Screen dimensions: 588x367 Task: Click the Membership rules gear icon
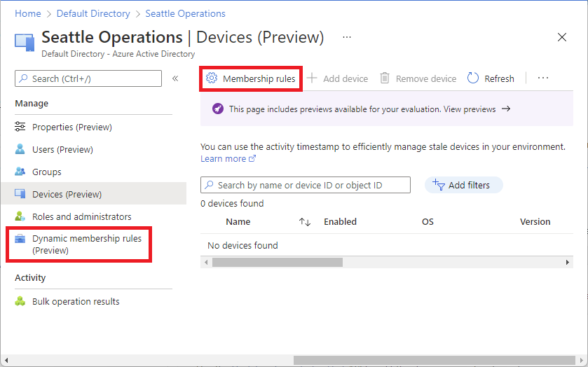coord(212,78)
